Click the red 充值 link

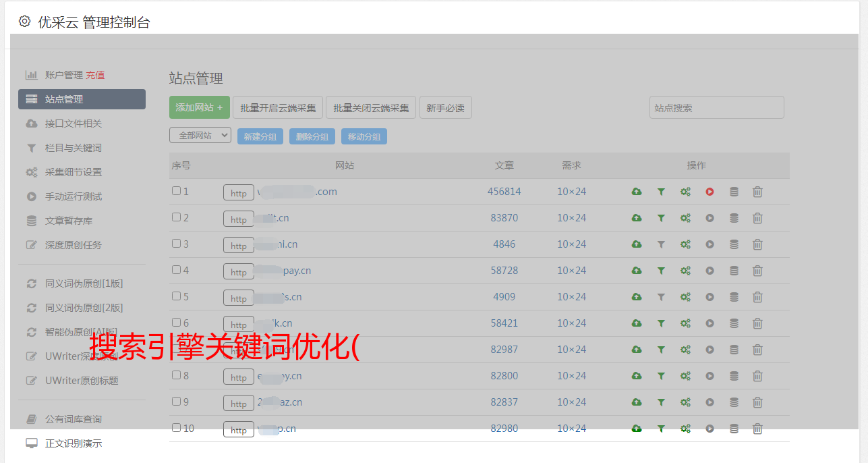(95, 75)
